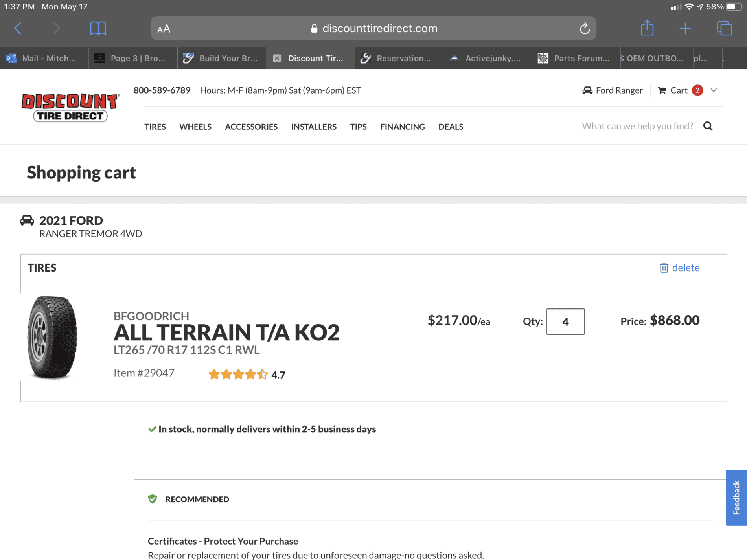
Task: Open the ACCESSORIES menu
Action: point(251,127)
